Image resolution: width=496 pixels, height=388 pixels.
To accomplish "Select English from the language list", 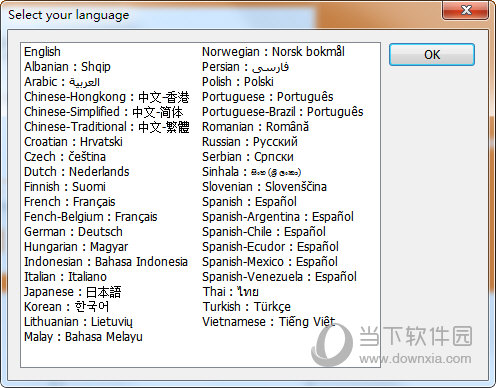I will (x=42, y=52).
